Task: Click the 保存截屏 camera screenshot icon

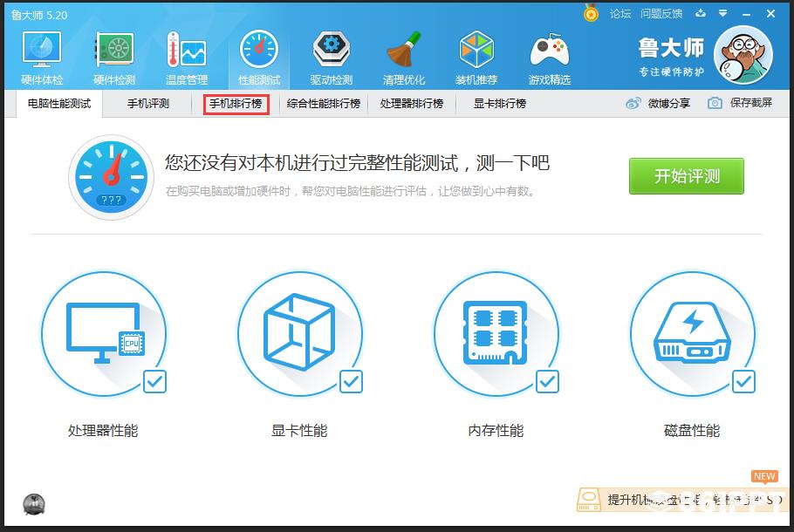Action: click(715, 103)
